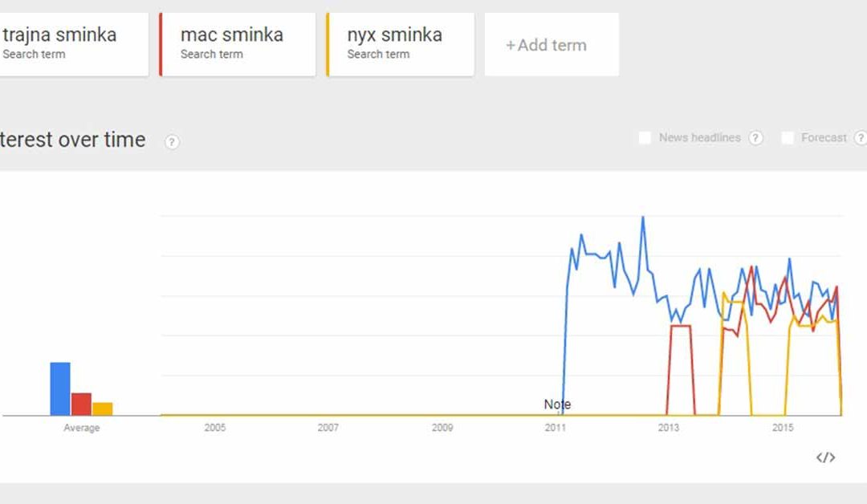Select the mac sminka search term box

pyautogui.click(x=238, y=44)
